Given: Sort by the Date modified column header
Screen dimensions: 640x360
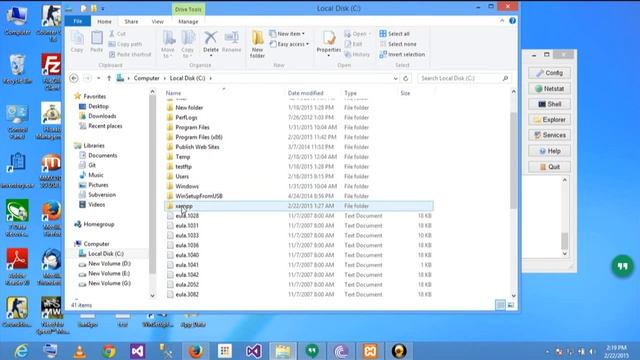Looking at the screenshot, I should (x=305, y=93).
